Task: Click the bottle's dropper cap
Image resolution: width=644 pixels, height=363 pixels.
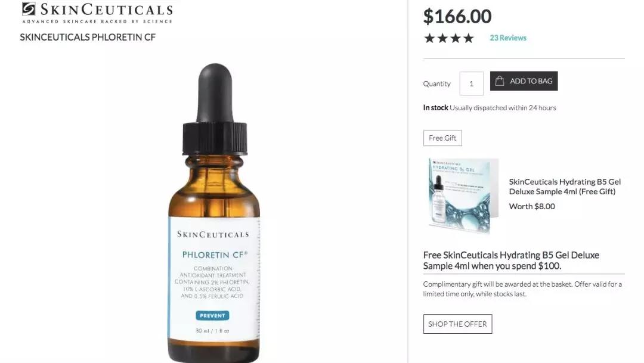Action: click(x=215, y=109)
